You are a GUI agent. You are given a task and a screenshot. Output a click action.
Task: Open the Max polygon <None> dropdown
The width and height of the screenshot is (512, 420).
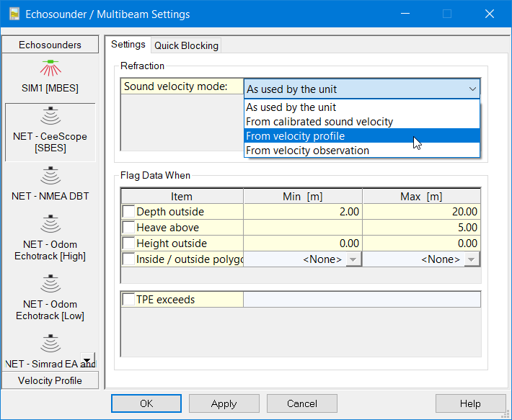(471, 259)
